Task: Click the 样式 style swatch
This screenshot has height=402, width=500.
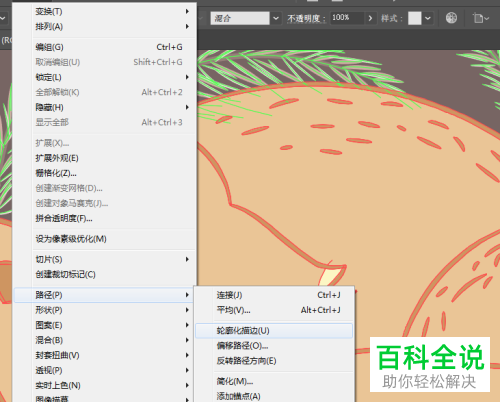Action: pyautogui.click(x=415, y=18)
